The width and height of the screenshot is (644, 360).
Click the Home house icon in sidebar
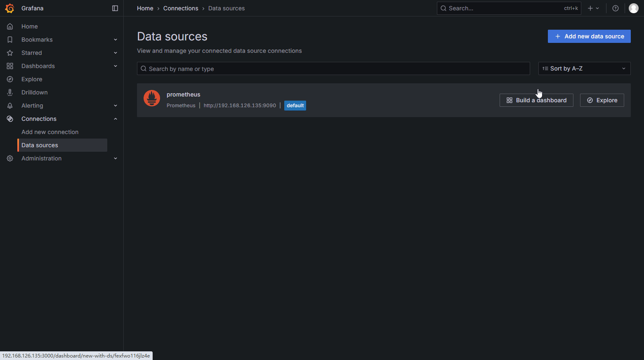pos(10,26)
